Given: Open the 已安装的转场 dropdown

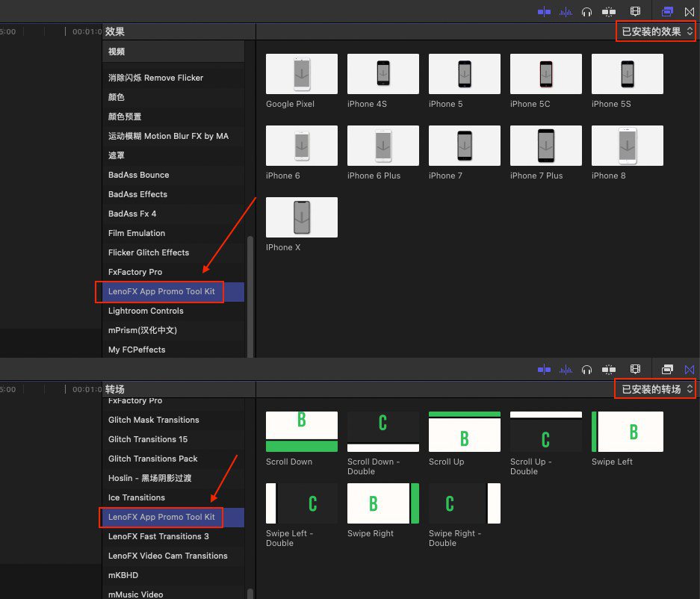Looking at the screenshot, I should pos(656,389).
